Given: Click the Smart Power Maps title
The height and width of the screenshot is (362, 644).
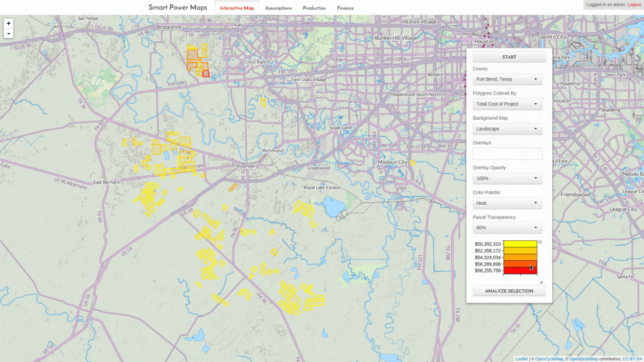Looking at the screenshot, I should click(x=177, y=7).
